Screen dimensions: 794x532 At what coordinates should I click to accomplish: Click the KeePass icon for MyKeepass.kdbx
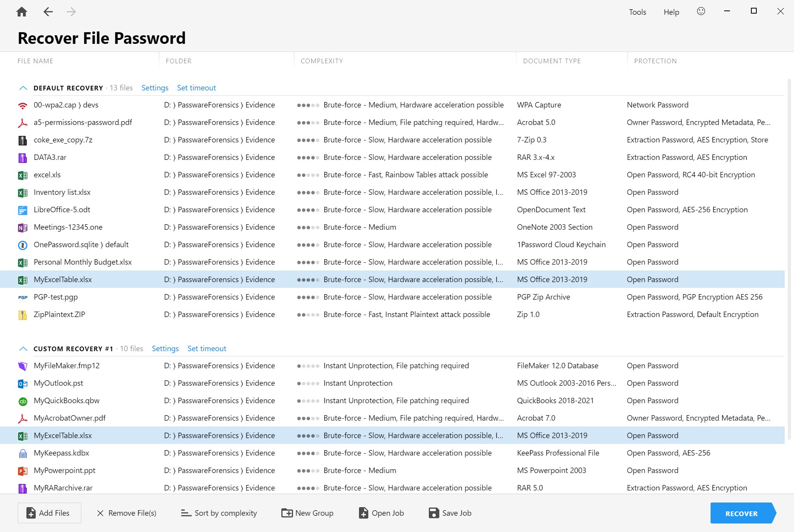tap(23, 453)
